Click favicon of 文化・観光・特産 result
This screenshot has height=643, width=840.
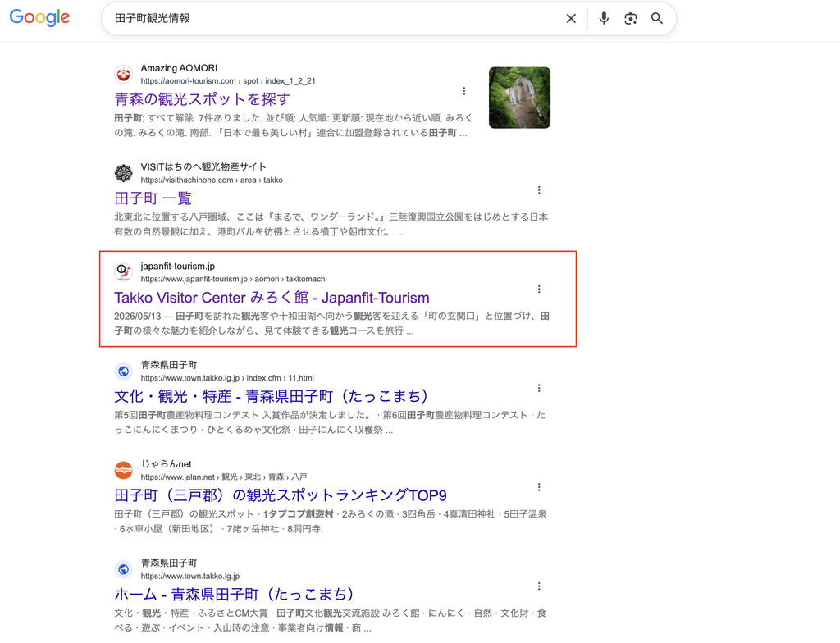click(x=124, y=371)
